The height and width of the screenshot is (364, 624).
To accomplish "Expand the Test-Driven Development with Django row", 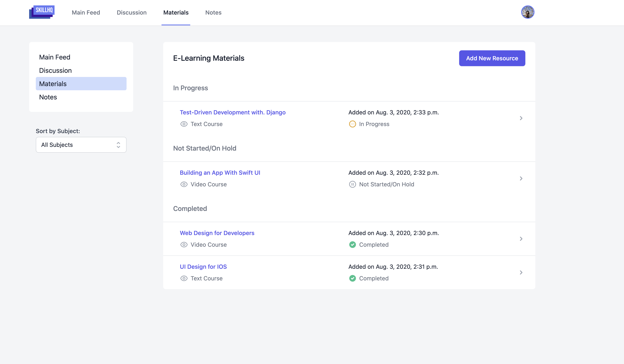I will [x=521, y=118].
